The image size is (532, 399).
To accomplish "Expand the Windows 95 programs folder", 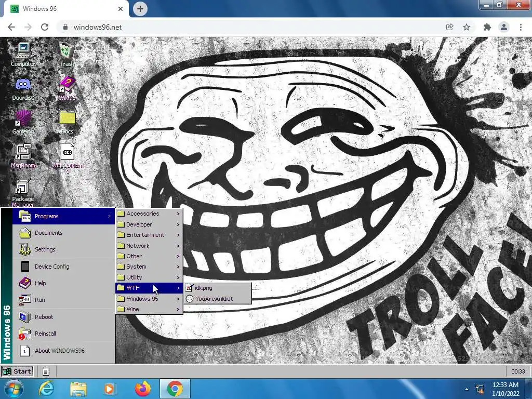I will (x=149, y=299).
